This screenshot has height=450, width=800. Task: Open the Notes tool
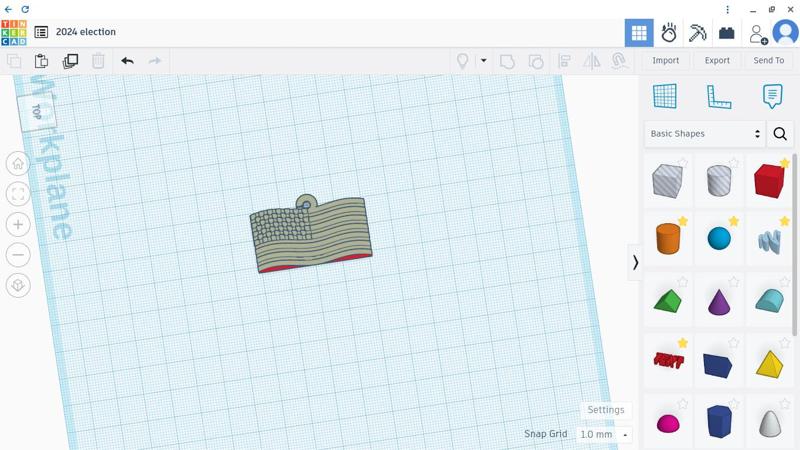pos(772,96)
